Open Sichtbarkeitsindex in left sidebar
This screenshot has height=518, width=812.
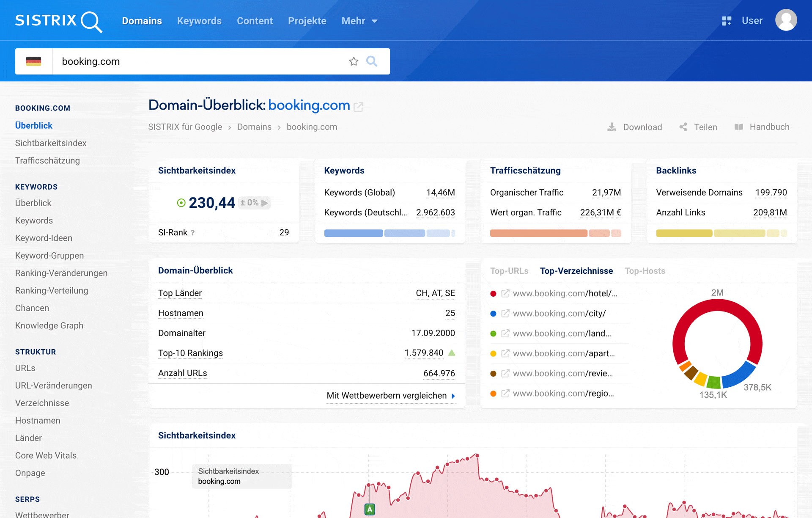point(51,143)
